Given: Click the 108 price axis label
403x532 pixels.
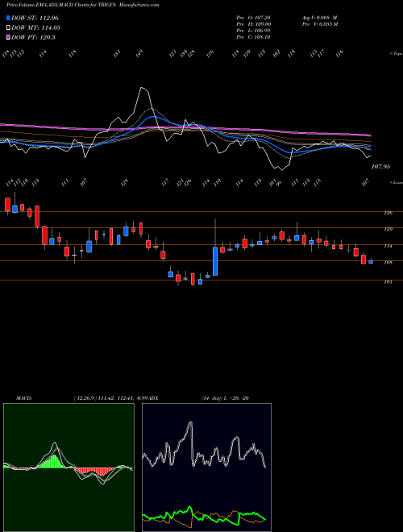Looking at the screenshot, I should (388, 262).
